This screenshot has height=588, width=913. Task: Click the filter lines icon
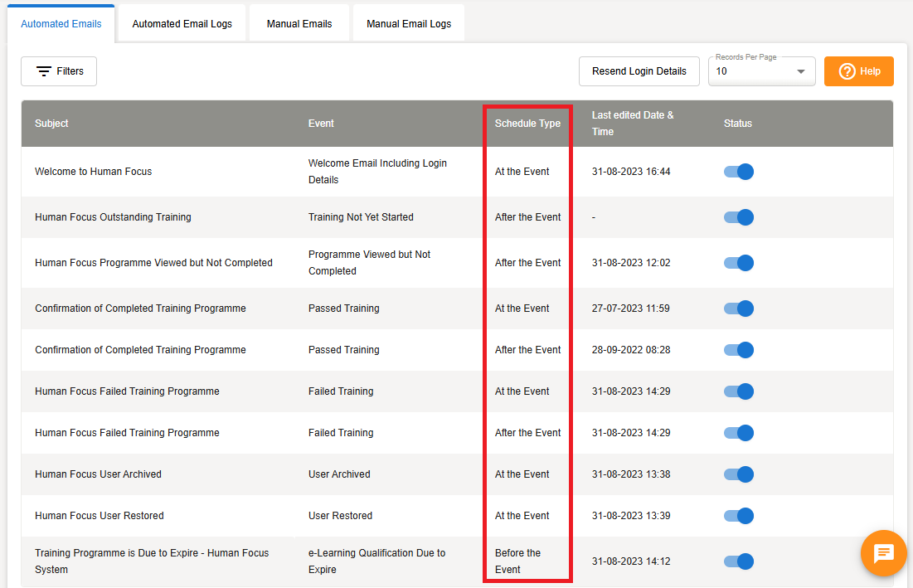(x=44, y=71)
